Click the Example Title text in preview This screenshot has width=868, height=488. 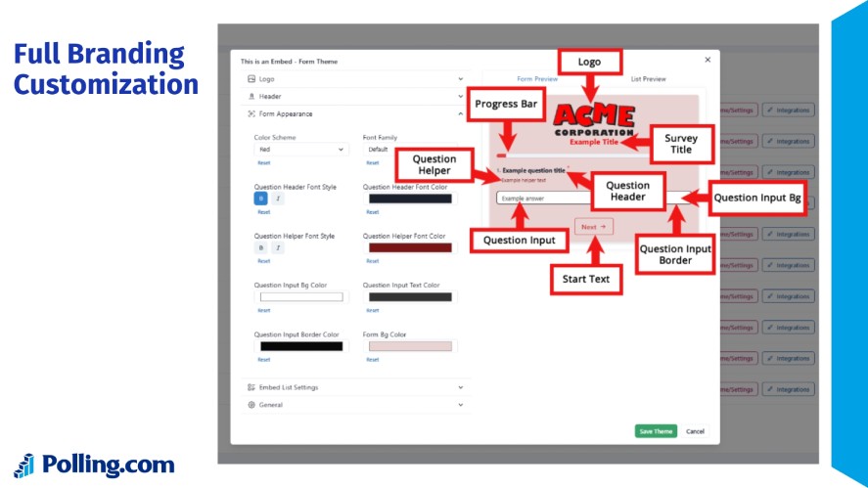pyautogui.click(x=594, y=142)
